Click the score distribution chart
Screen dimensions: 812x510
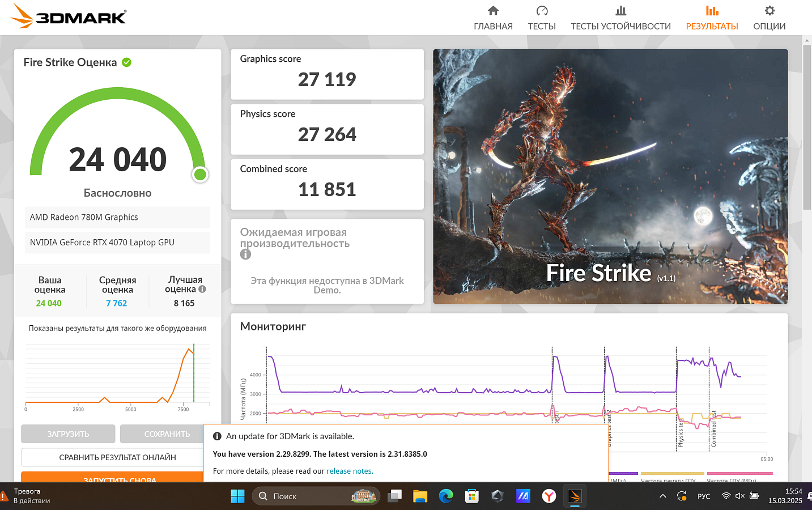tap(117, 375)
